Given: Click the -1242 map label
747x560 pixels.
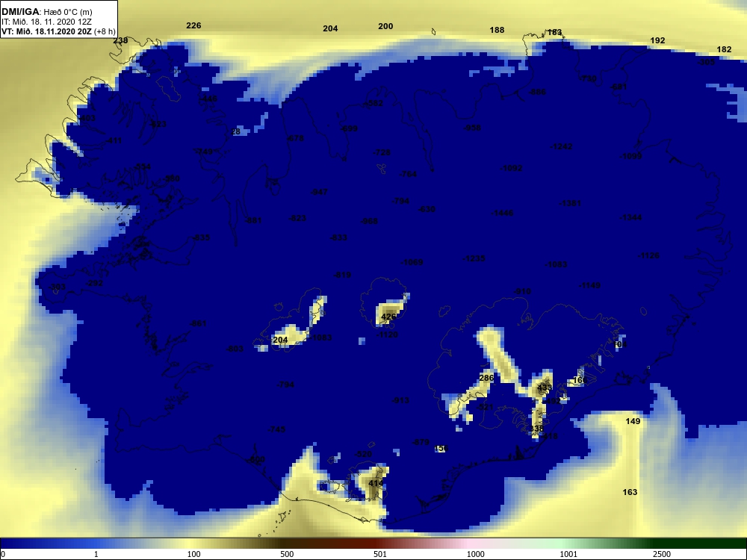Looking at the screenshot, I should [561, 146].
